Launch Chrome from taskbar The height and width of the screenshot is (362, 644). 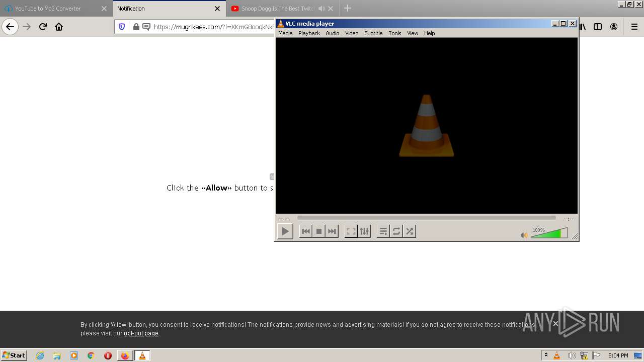91,355
